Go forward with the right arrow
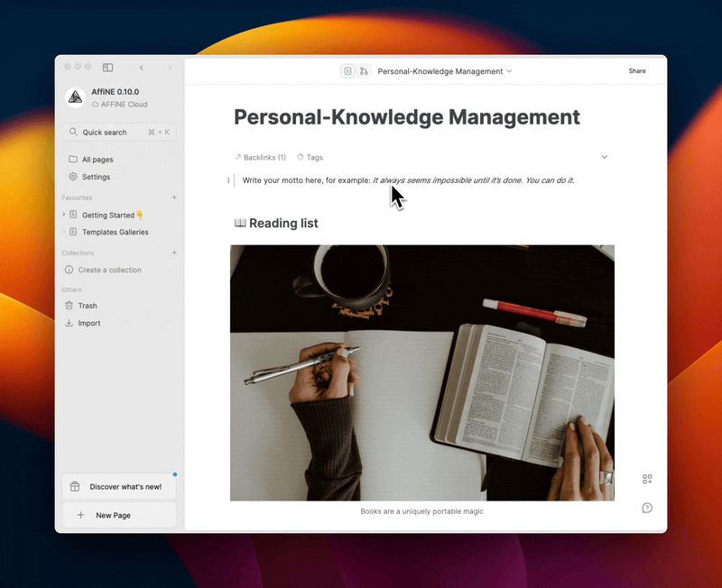 170,68
